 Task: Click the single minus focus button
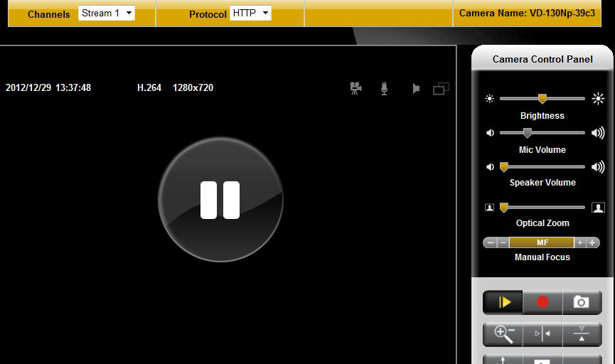503,243
